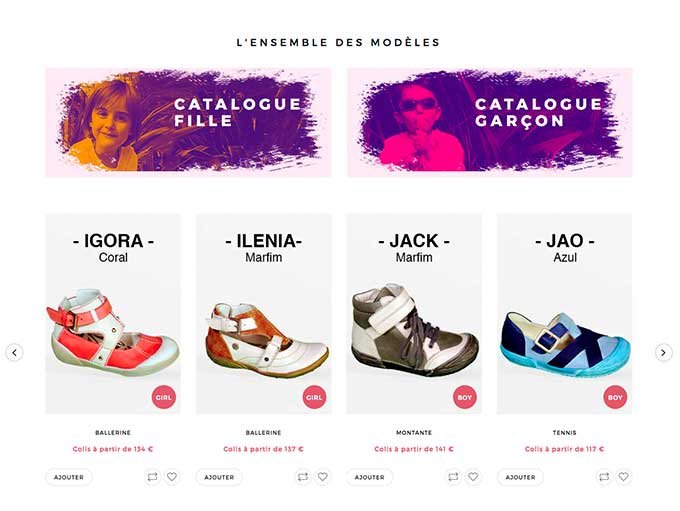
Task: Open the Catalogue Fille banner
Action: point(188,122)
